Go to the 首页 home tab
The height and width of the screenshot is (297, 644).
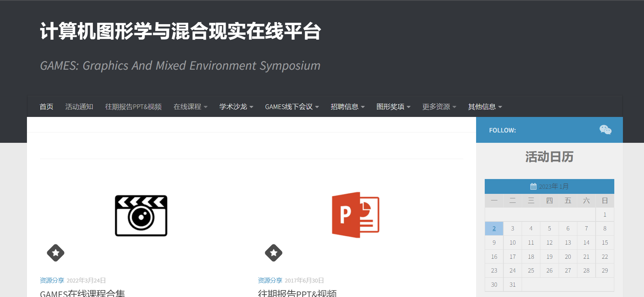[x=46, y=107]
